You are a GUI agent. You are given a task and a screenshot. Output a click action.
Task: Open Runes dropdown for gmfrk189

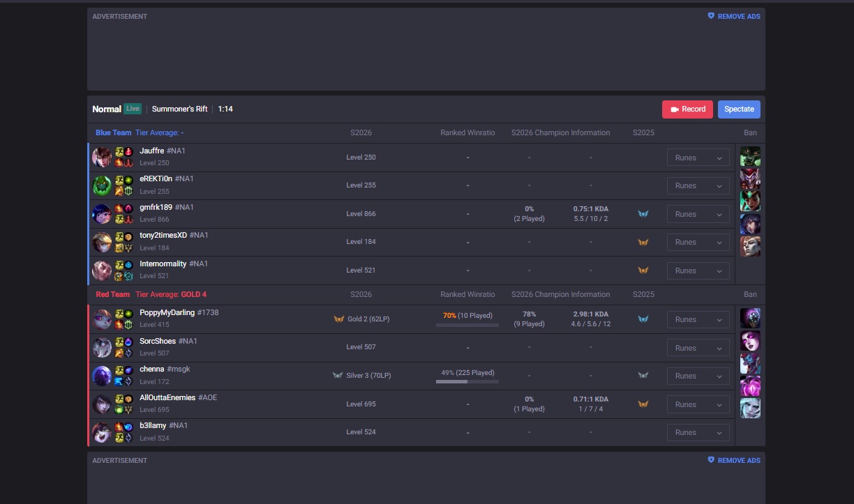(698, 214)
